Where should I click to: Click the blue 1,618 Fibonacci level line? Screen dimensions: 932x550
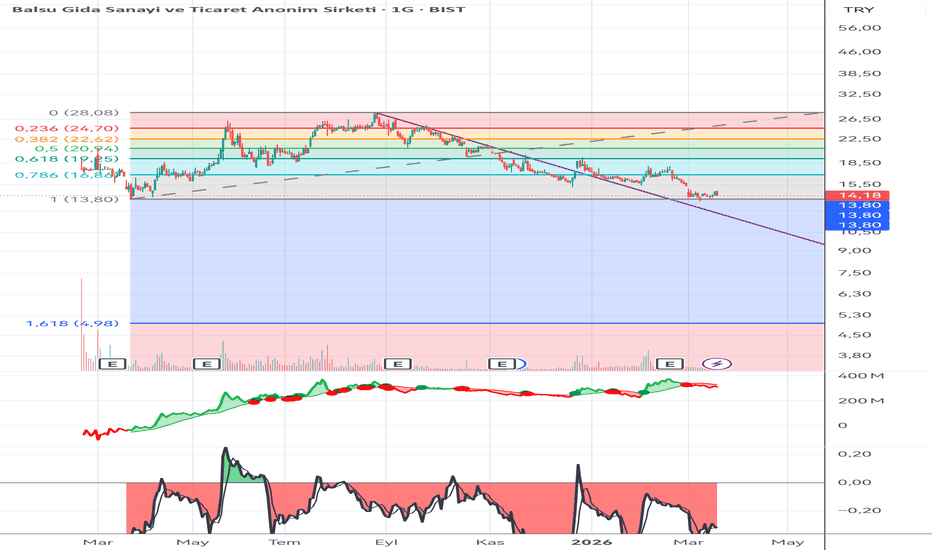coord(477,323)
